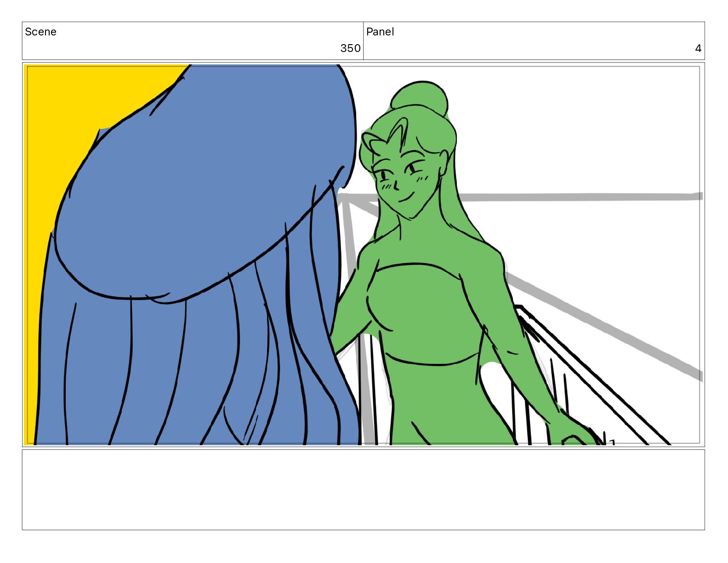
Task: Select the gray horizontal railing line
Action: [579, 197]
